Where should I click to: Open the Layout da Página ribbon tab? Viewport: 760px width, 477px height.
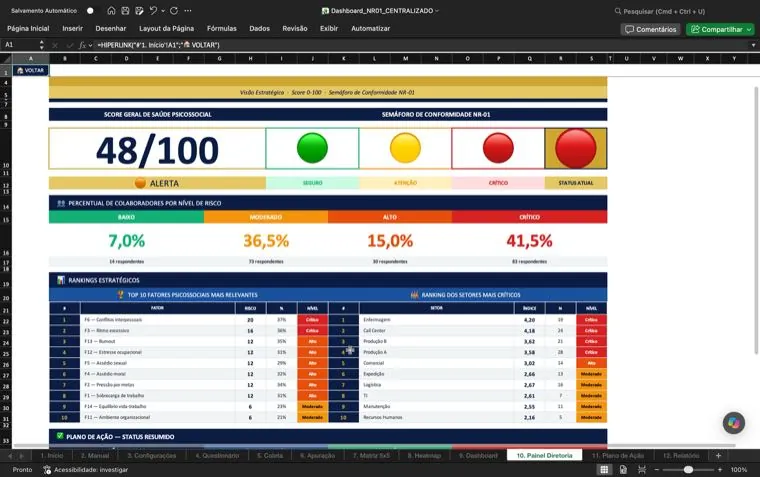(x=166, y=29)
